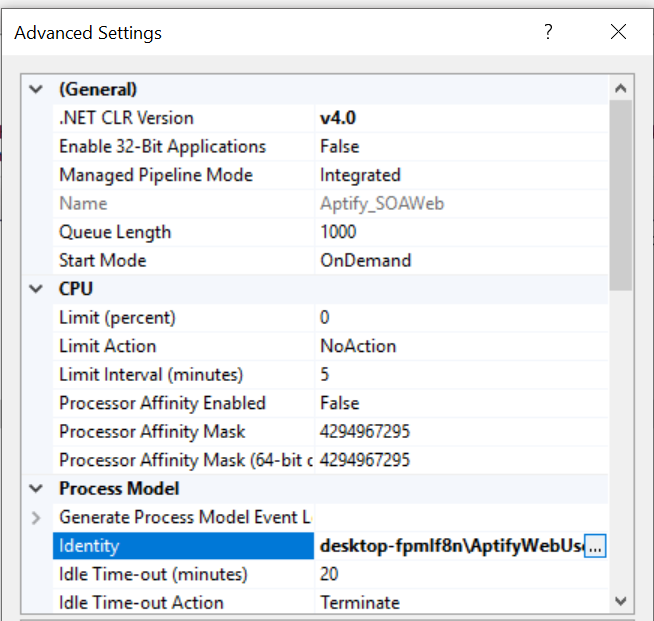Select the Limit Action NoAction value

(x=358, y=346)
